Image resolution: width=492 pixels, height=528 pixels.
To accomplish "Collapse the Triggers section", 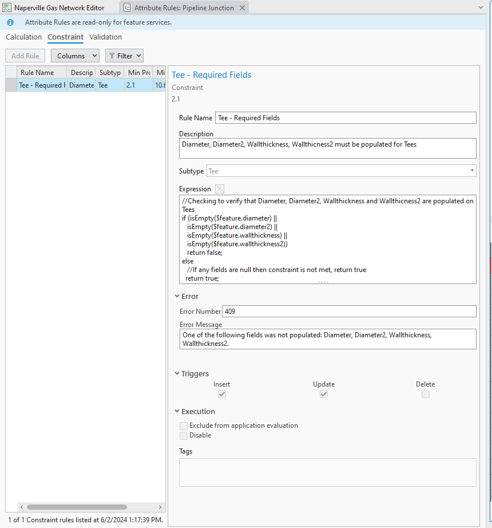I will click(x=177, y=373).
